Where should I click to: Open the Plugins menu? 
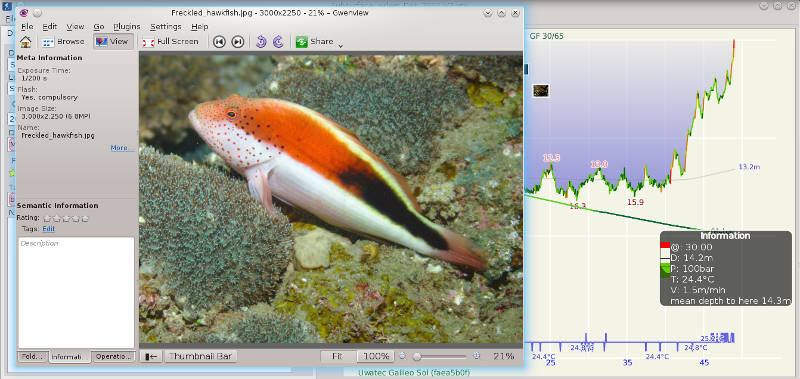127,27
